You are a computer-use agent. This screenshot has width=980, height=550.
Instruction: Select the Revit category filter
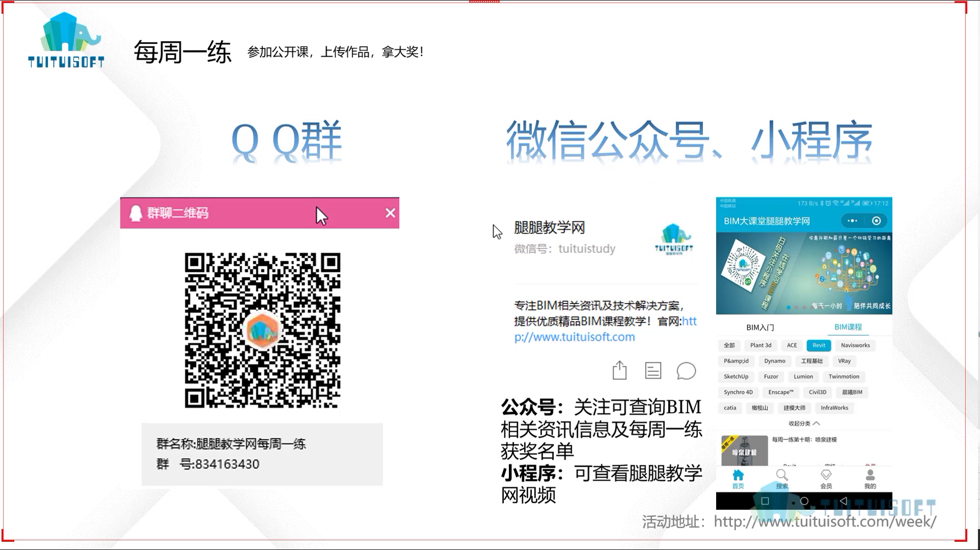(819, 345)
